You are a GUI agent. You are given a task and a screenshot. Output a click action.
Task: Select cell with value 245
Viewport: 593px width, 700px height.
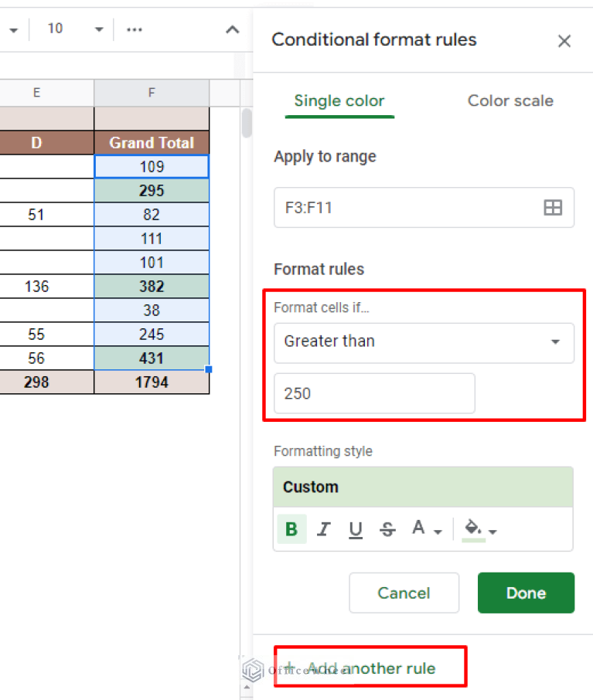152,335
